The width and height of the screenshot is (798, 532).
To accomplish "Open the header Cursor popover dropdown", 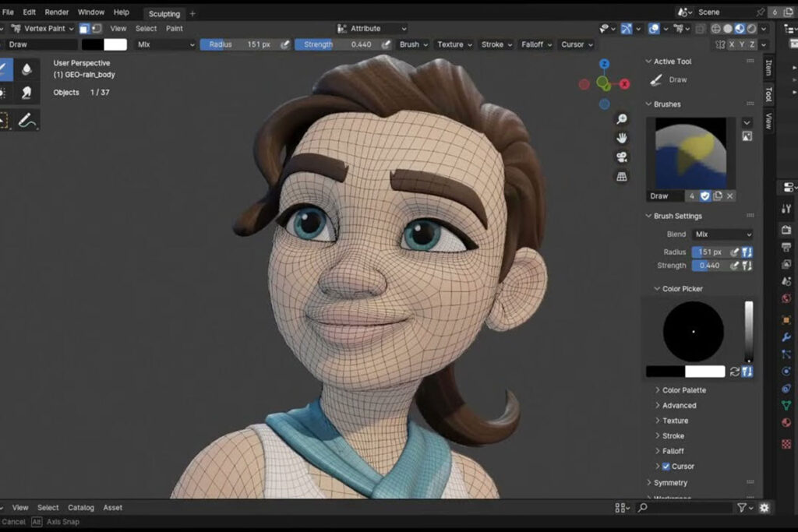I will point(577,44).
